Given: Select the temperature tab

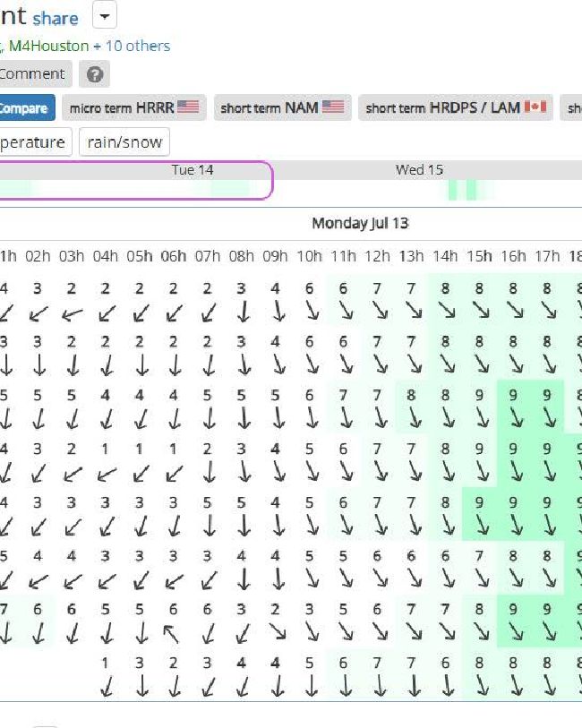Looking at the screenshot, I should click(32, 142).
